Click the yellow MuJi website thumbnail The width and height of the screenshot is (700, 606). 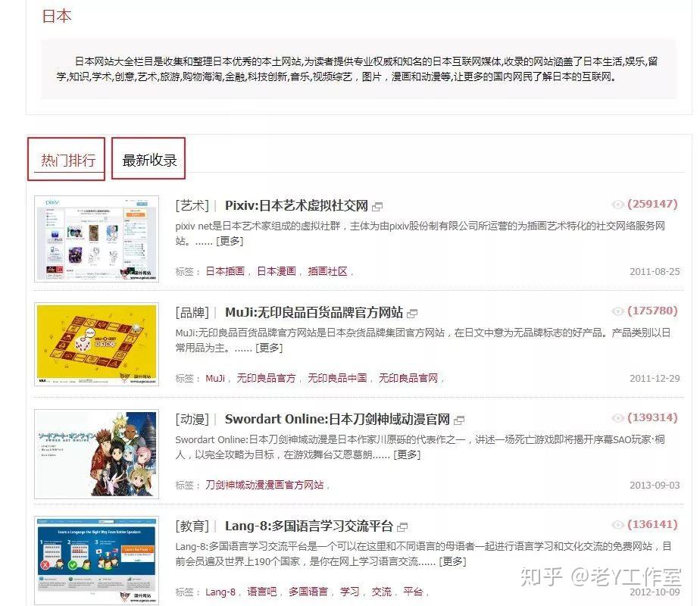97,345
